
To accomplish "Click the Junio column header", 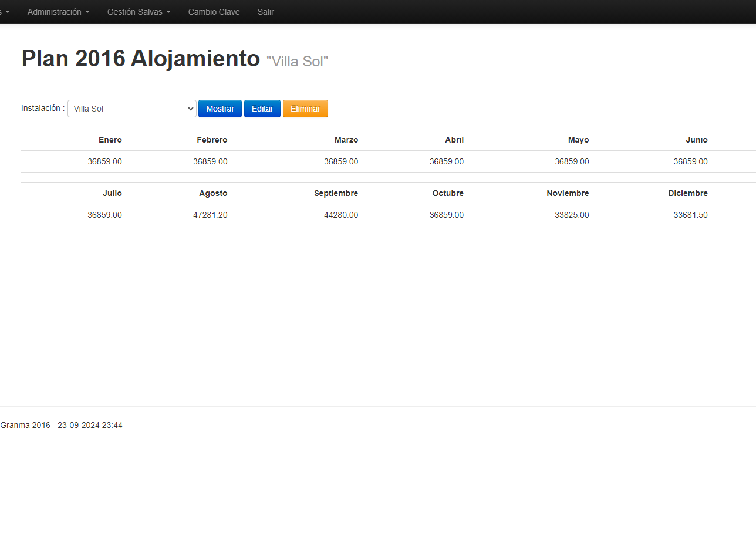I will click(697, 140).
